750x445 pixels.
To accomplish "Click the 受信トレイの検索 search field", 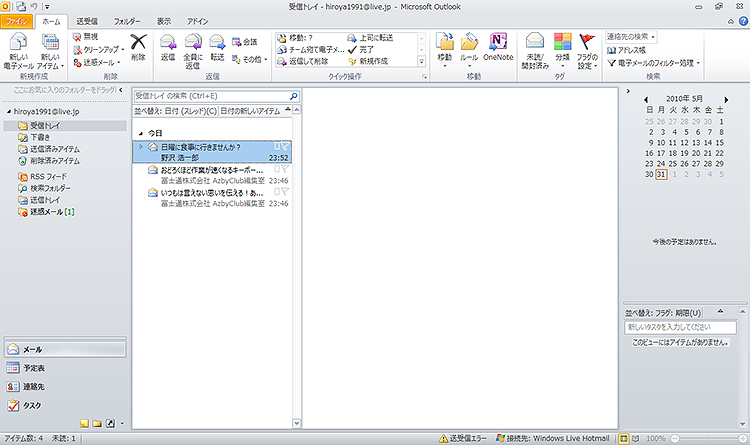I will point(211,96).
